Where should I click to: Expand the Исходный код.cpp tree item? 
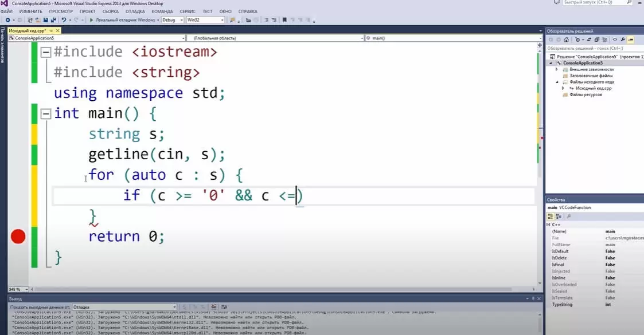(x=563, y=88)
